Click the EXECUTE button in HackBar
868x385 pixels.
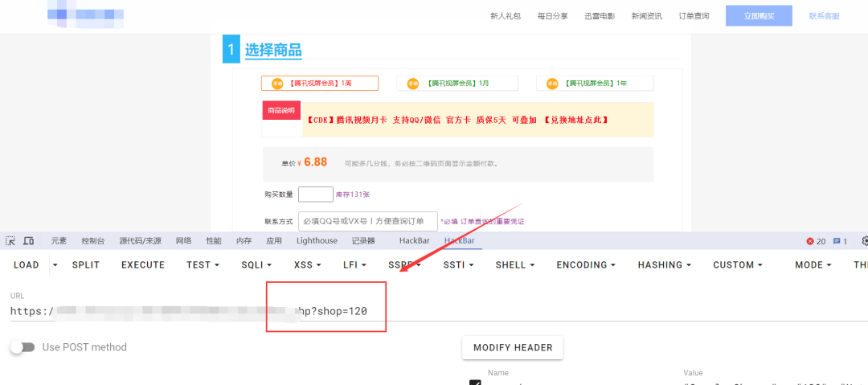coord(143,264)
